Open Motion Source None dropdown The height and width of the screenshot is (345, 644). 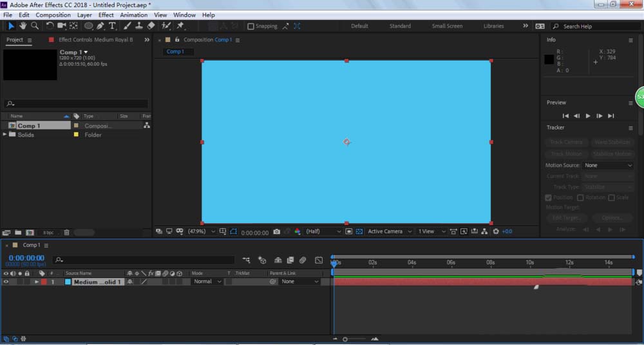pyautogui.click(x=608, y=165)
